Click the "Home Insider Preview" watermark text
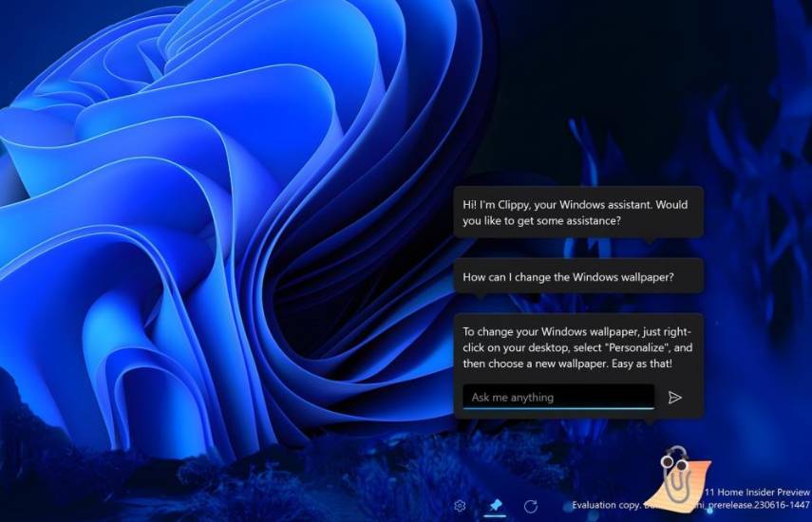The height and width of the screenshot is (522, 812). click(x=758, y=493)
